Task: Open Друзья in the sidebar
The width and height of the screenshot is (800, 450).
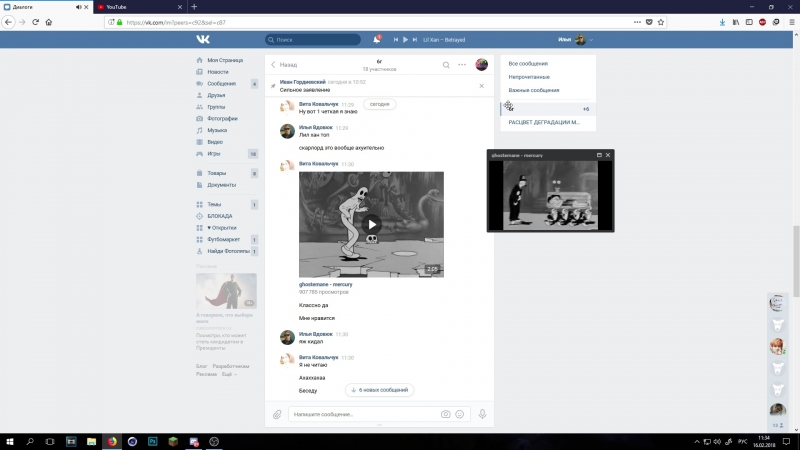Action: tap(216, 95)
